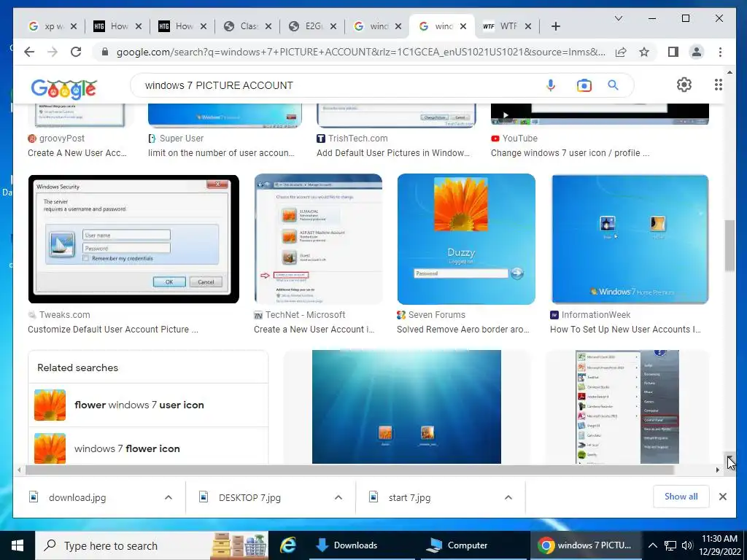Open Google quick settings gear
This screenshot has height=560, width=747.
pos(684,85)
